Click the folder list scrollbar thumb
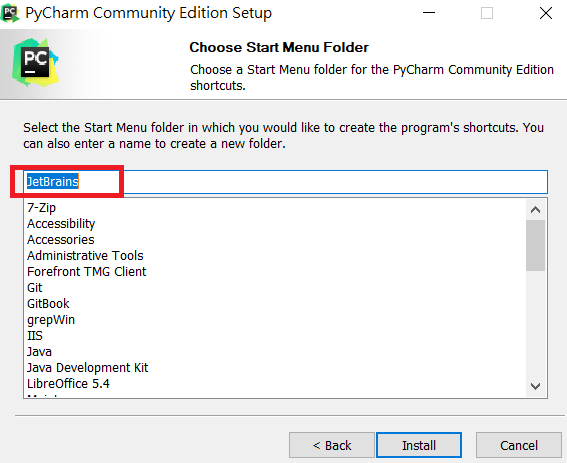Viewport: 567px width, 463px height. point(535,246)
